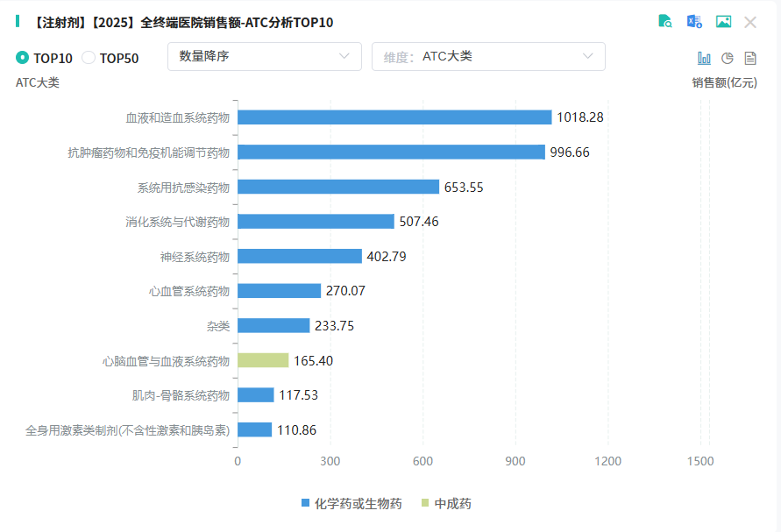This screenshot has width=781, height=532.
Task: Click the value label 110.86
Action: click(296, 429)
